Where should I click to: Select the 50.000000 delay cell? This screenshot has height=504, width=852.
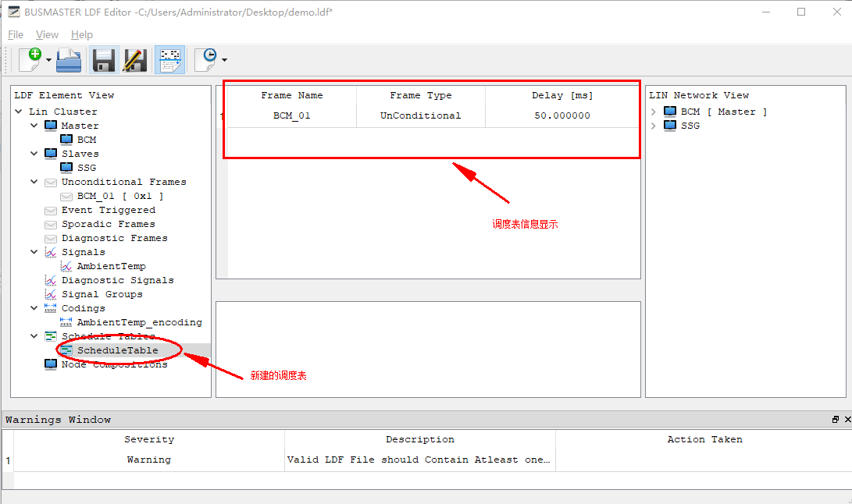tap(562, 115)
